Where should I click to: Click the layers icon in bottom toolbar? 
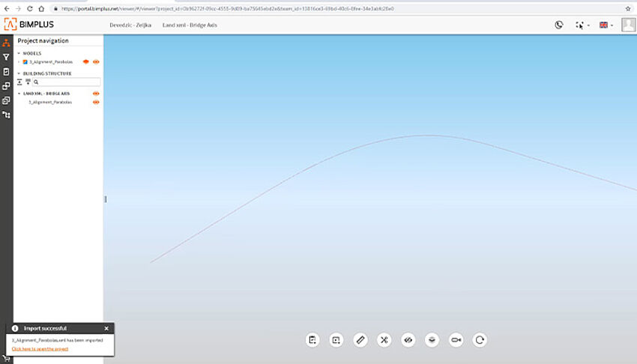tap(432, 340)
